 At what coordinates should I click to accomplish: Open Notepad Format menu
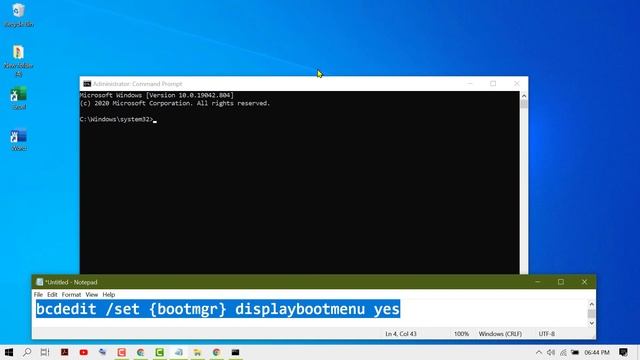tap(71, 294)
